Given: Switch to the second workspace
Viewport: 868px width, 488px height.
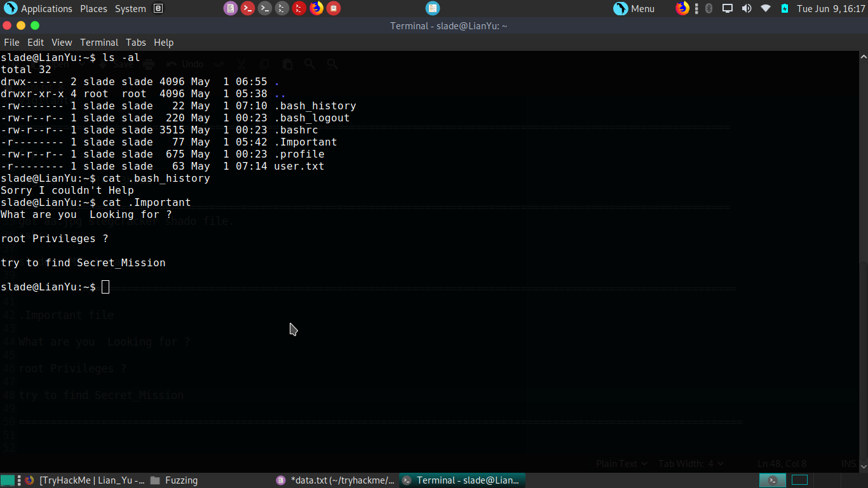Looking at the screenshot, I should point(799,480).
